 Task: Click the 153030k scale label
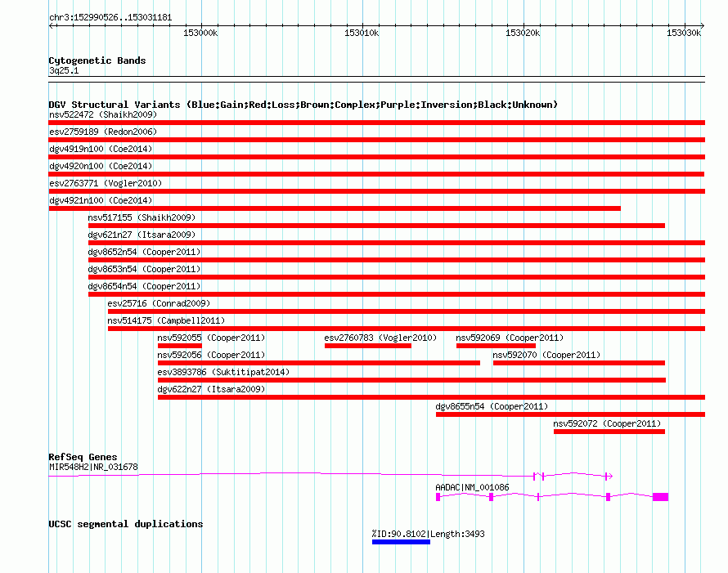coord(684,33)
